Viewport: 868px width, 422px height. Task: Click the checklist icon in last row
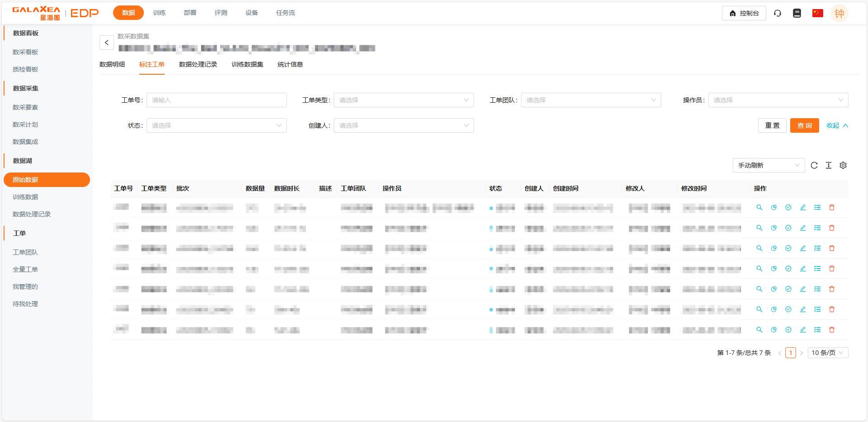[x=817, y=330]
